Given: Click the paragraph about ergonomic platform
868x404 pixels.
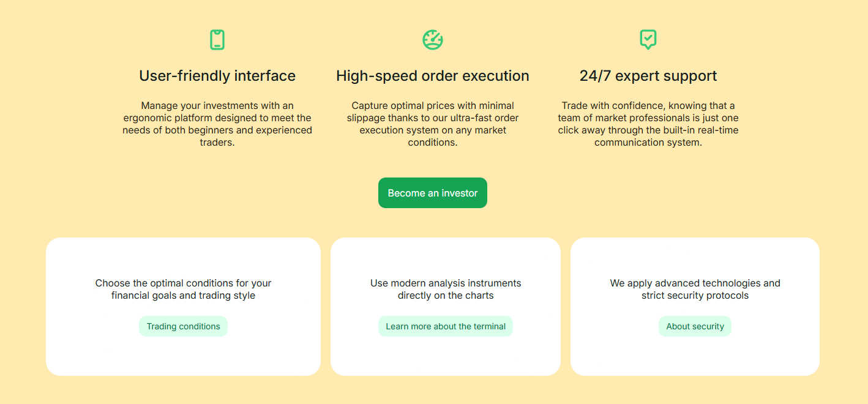Looking at the screenshot, I should click(217, 124).
